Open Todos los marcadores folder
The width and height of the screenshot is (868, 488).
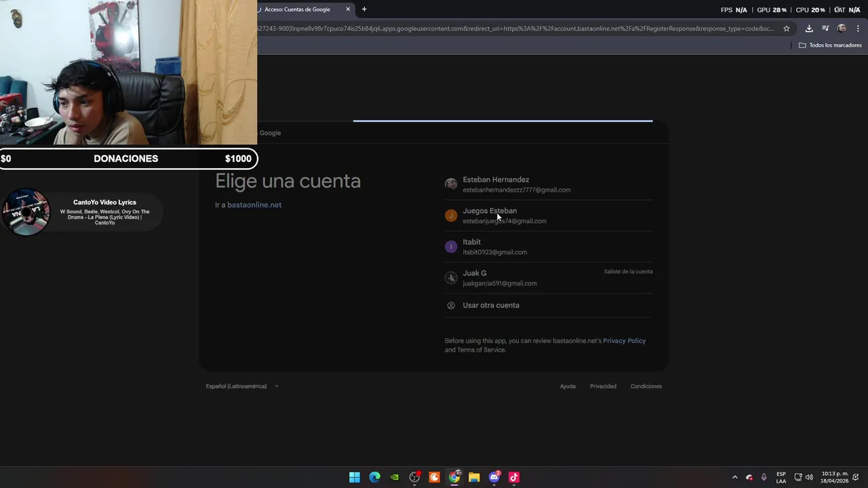(x=830, y=45)
